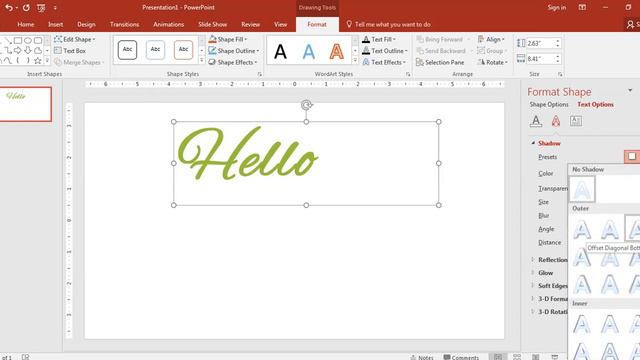This screenshot has height=360, width=640.
Task: Apply the blue outlined Abc shape style
Action: point(156,50)
